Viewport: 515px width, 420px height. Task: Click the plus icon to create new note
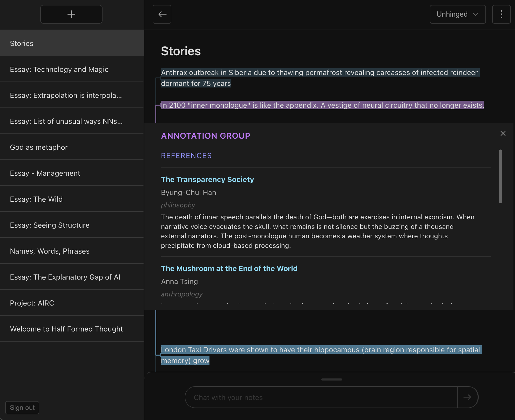click(x=71, y=14)
